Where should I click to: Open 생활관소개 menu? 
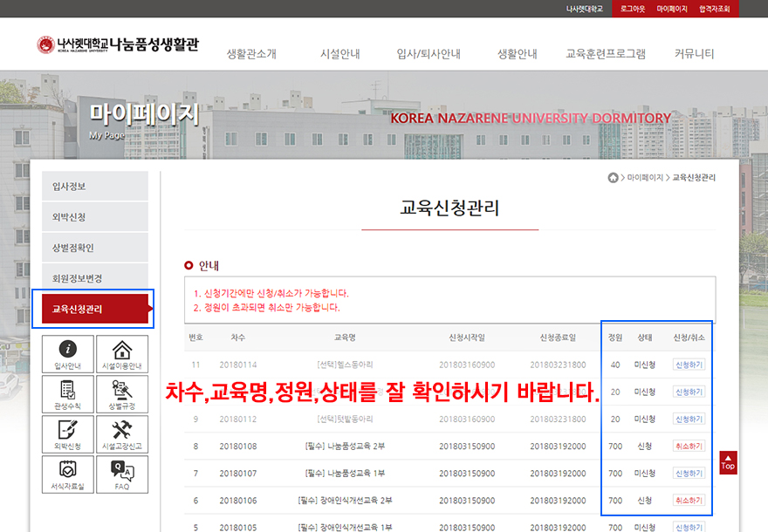point(251,54)
